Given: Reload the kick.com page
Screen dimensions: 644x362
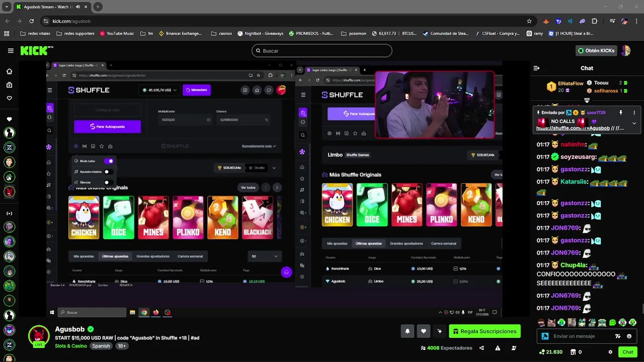Looking at the screenshot, I should [x=31, y=21].
